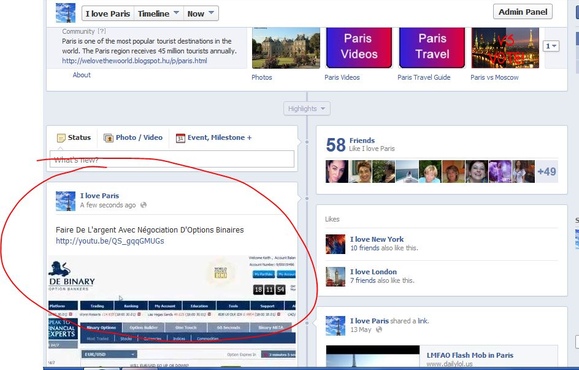Click the first friend photo in the friends row
Screen dimensions: 579x370
click(x=337, y=171)
